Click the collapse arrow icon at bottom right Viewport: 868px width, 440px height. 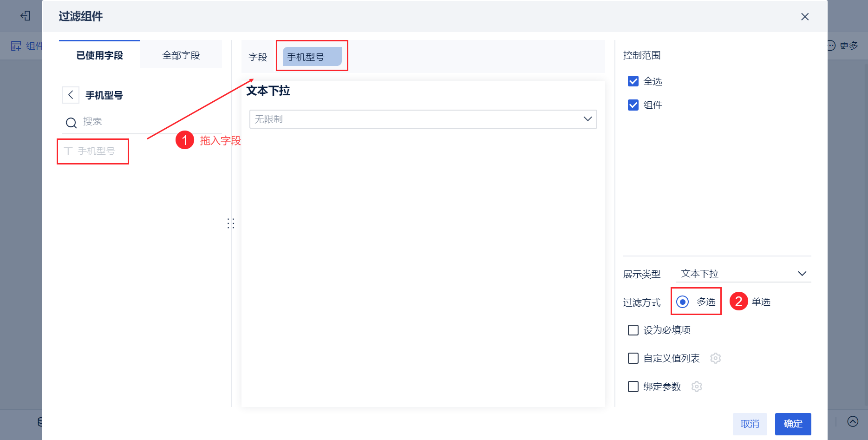(x=853, y=421)
